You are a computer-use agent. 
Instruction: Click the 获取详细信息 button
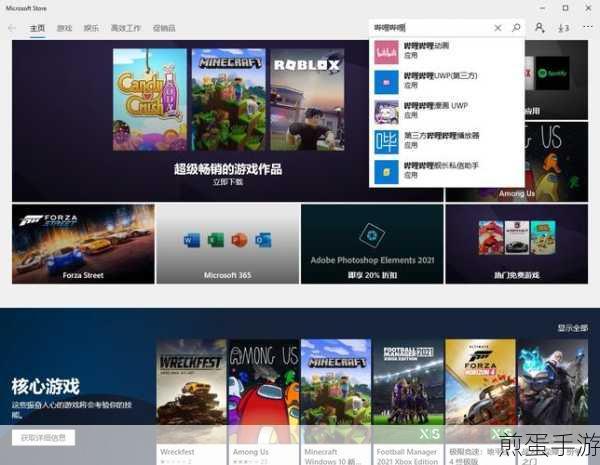43,437
